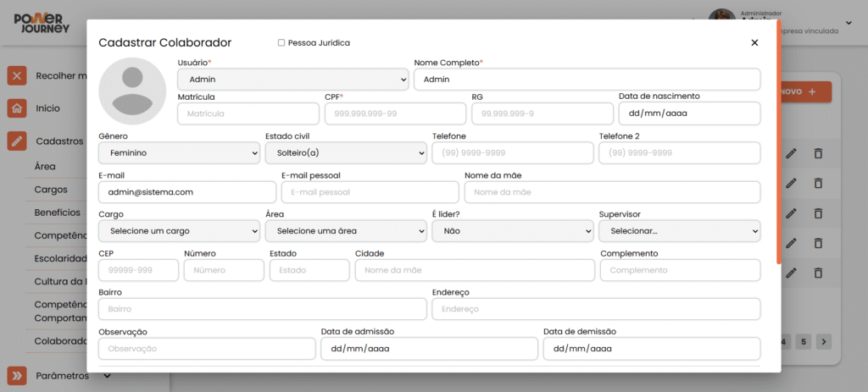868x392 pixels.
Task: Click the Parâmetros double-arrow icon
Action: click(17, 376)
